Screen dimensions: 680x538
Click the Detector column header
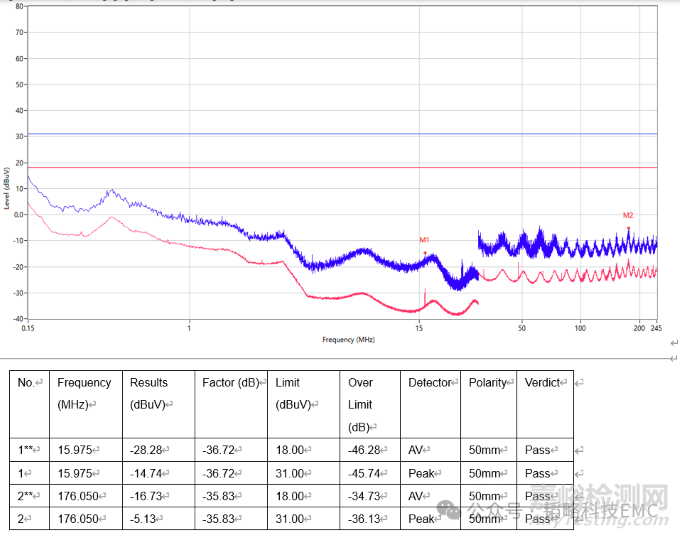(x=431, y=383)
